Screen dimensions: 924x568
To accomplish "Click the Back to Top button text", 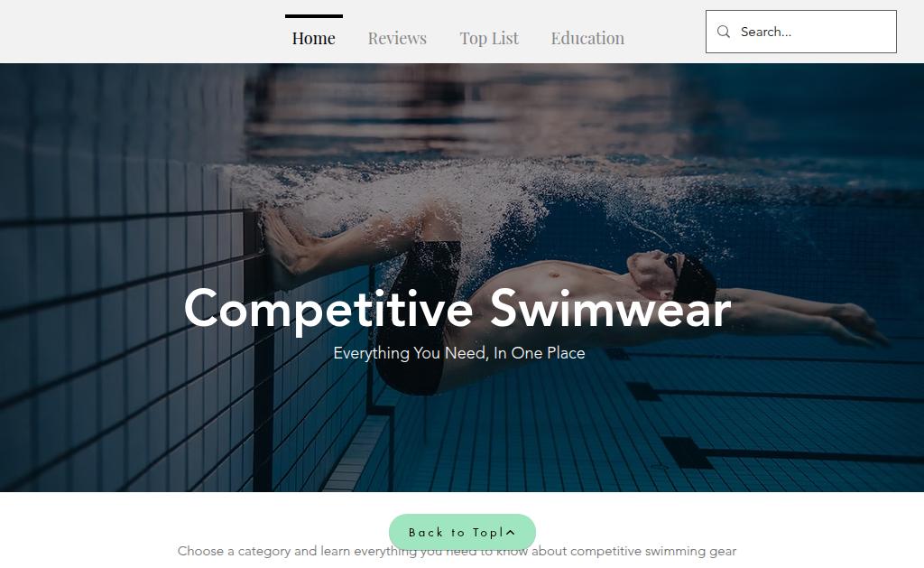I will click(x=455, y=533).
